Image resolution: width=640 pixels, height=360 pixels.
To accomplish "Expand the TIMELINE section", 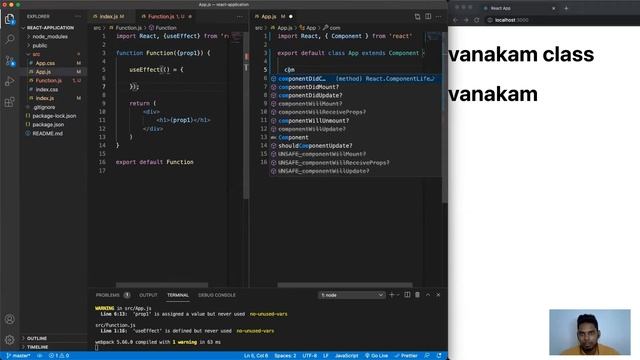I will click(x=53, y=347).
